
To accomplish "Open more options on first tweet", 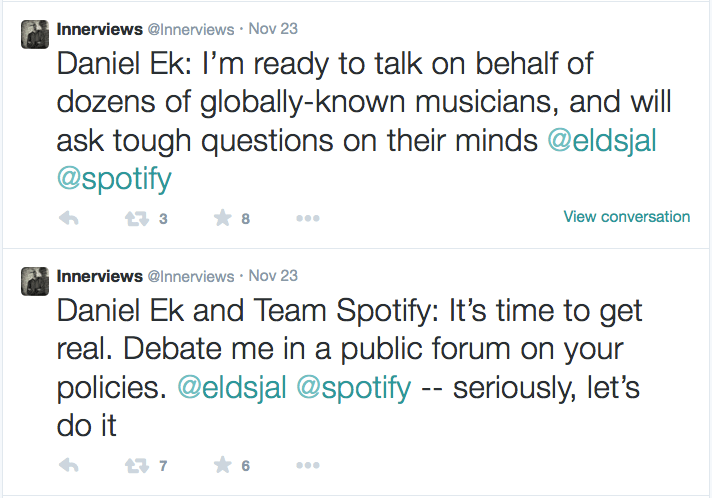I will click(308, 217).
